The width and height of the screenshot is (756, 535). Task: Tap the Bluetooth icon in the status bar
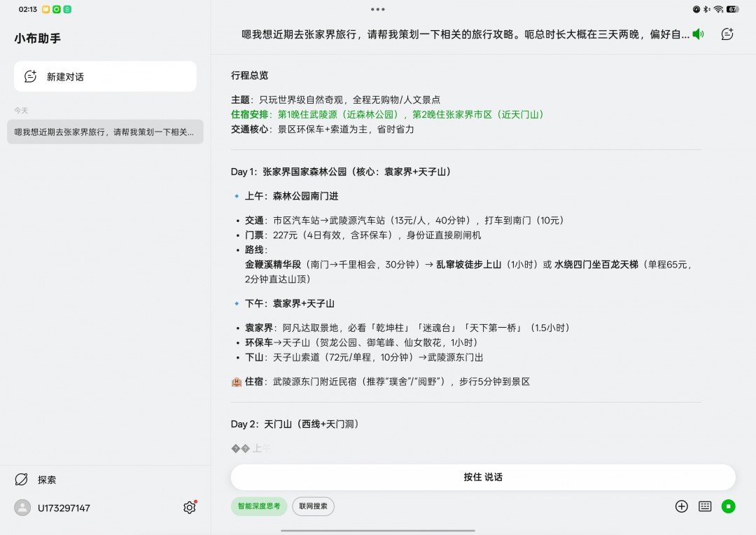[706, 9]
